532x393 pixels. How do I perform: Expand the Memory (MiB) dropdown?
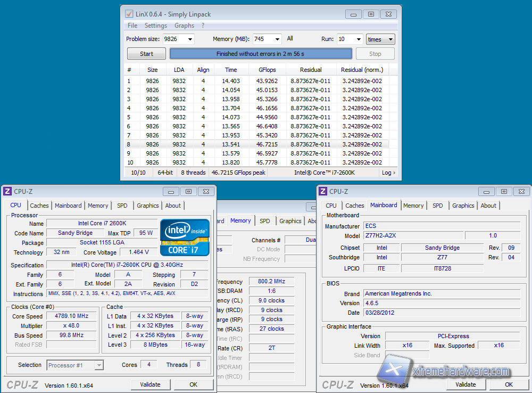pos(277,39)
